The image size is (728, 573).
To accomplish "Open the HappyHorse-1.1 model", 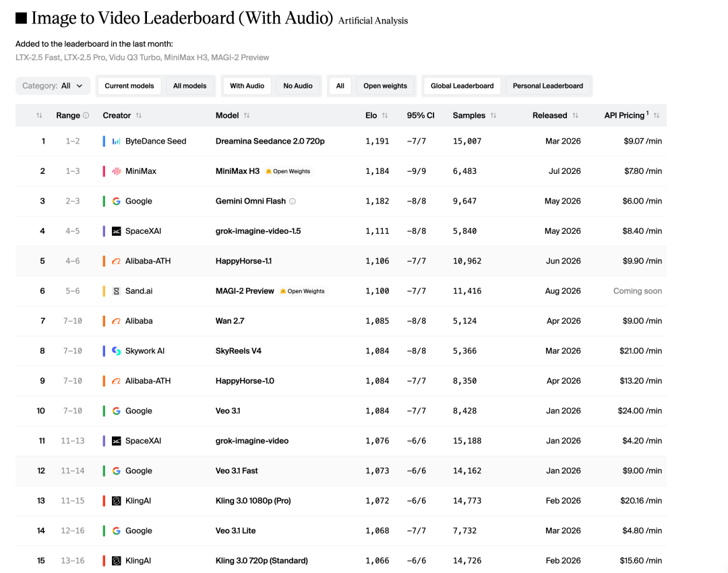I will tap(243, 261).
